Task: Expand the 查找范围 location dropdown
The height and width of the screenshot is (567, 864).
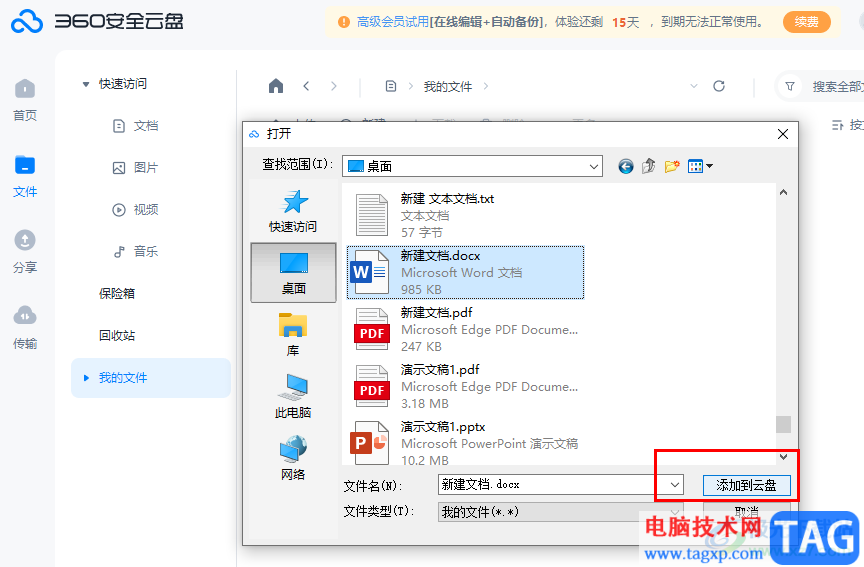Action: tap(593, 166)
